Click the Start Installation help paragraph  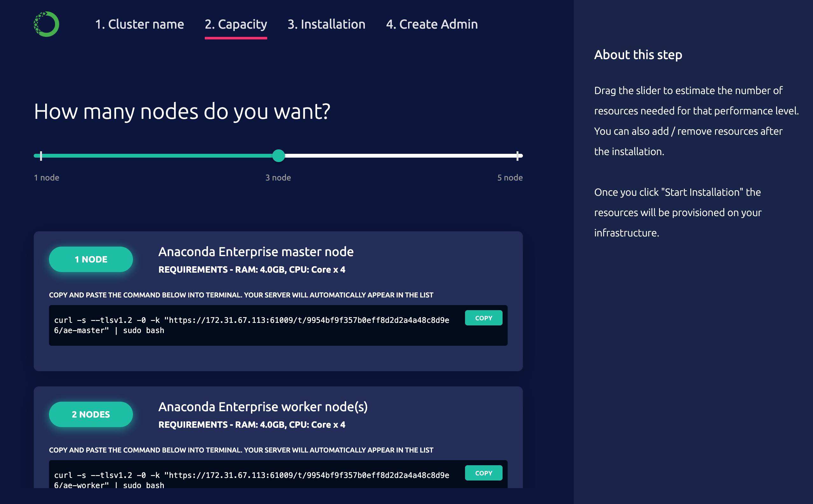click(x=678, y=213)
